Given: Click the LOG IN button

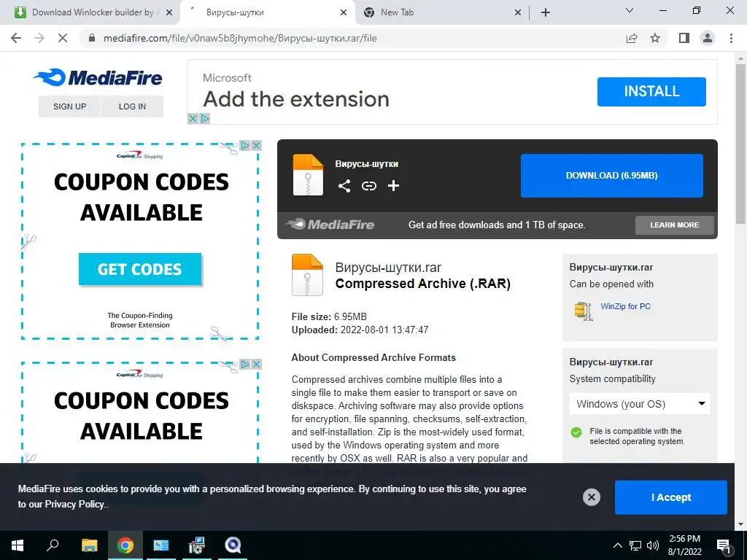Looking at the screenshot, I should (x=133, y=106).
